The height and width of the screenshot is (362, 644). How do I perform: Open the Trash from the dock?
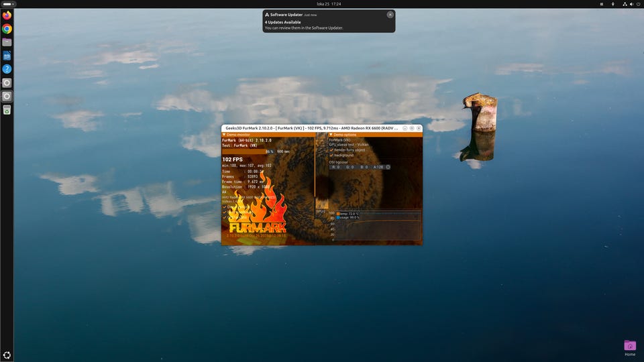pyautogui.click(x=7, y=109)
